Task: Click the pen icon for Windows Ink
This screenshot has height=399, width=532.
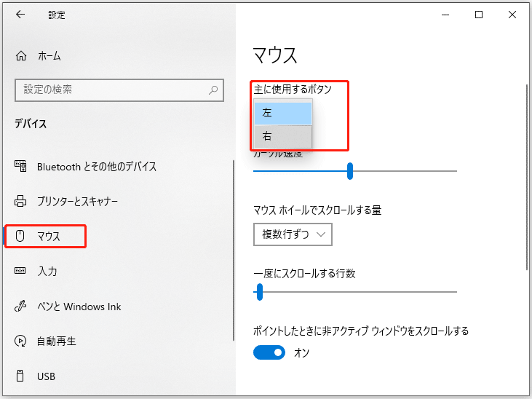Action: [20, 306]
